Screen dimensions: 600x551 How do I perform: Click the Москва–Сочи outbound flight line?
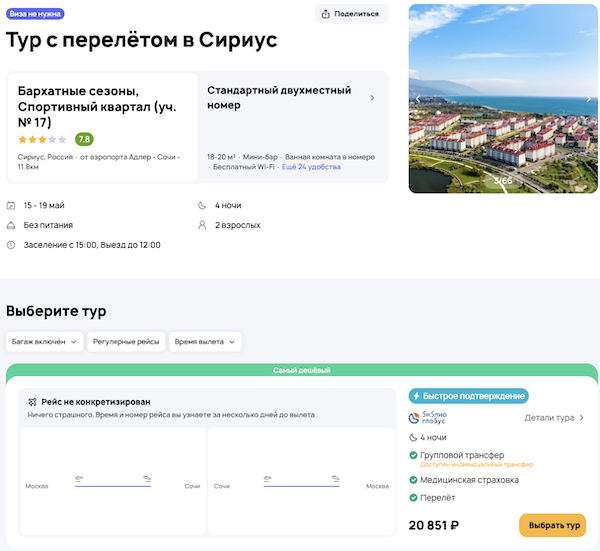click(x=112, y=485)
